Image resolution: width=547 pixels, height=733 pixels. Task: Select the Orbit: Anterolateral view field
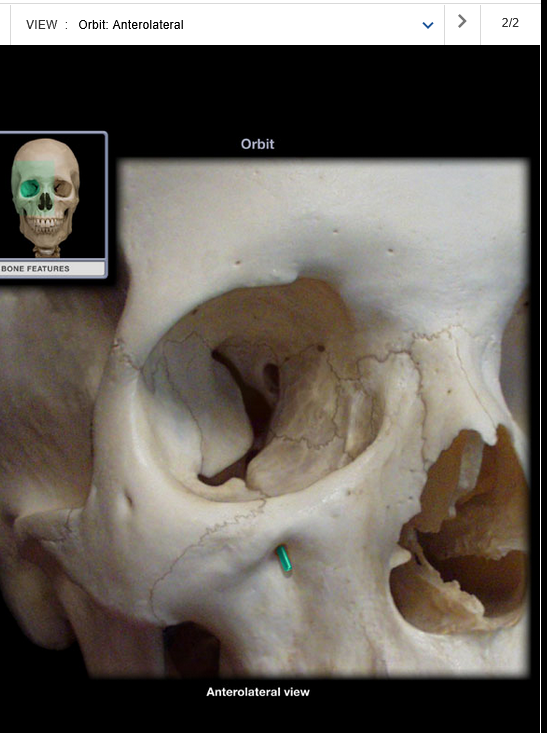pos(227,25)
